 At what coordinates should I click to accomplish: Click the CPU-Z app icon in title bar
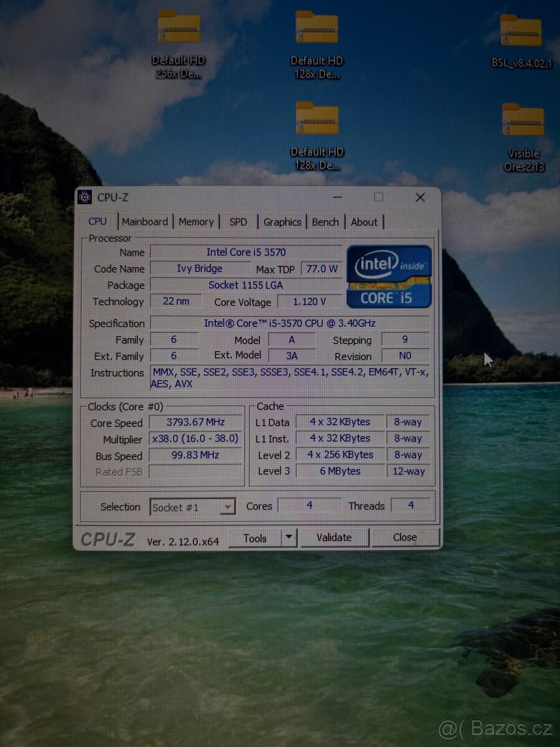point(85,197)
